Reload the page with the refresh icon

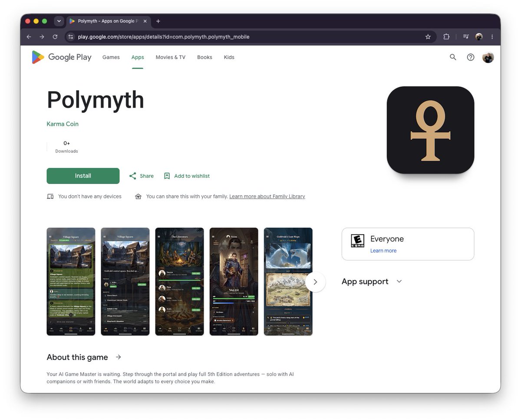coord(55,37)
